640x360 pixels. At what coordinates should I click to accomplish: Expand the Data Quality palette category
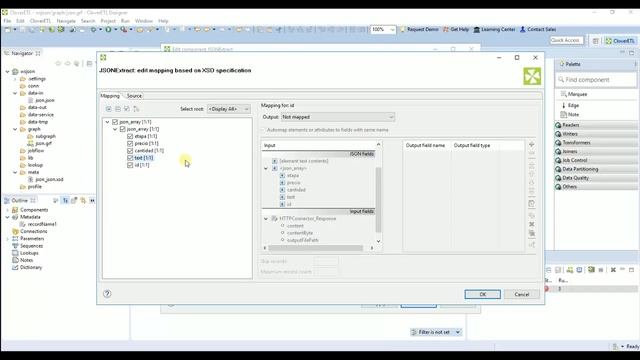[596, 178]
